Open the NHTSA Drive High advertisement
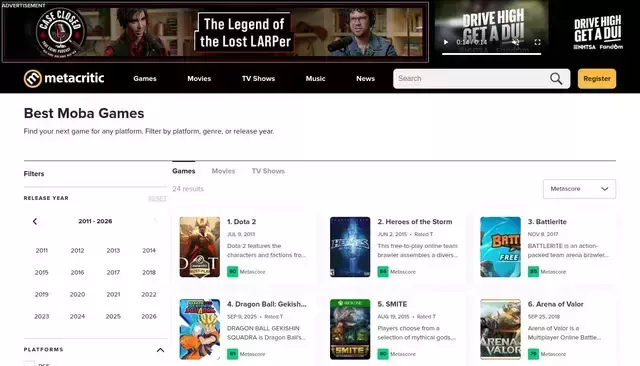640x366 pixels. 598,33
